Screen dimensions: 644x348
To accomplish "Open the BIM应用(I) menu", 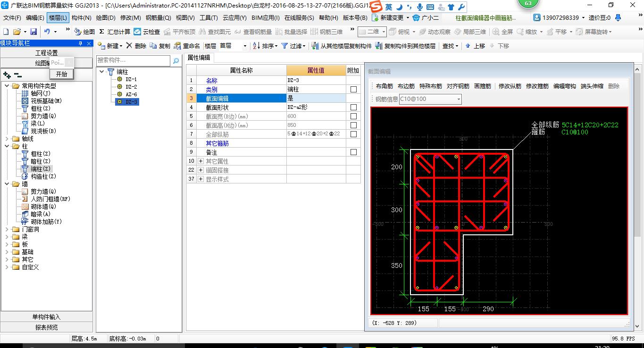I will coord(266,17).
